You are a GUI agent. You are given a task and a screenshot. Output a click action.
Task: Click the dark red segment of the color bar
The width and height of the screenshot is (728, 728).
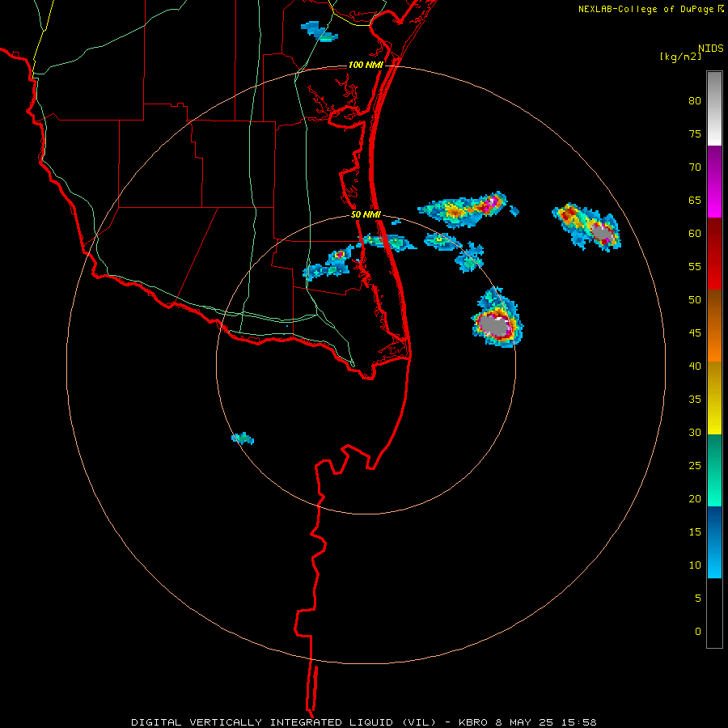714,253
